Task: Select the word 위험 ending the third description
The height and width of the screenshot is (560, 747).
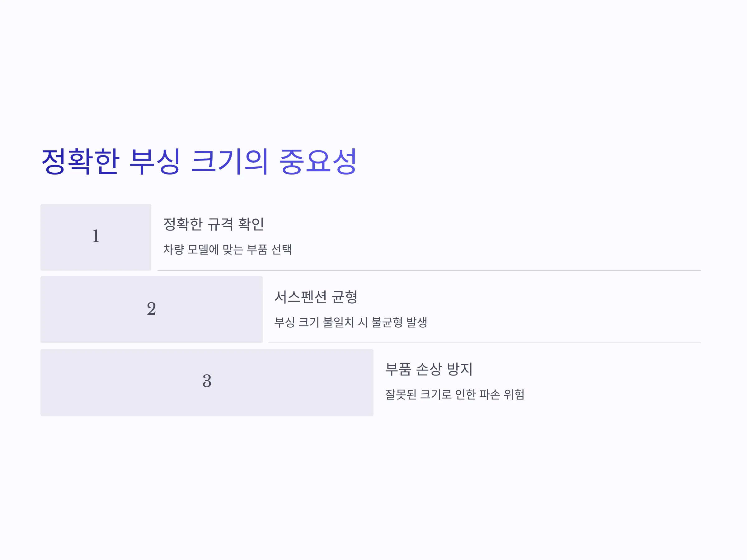Action: (514, 394)
